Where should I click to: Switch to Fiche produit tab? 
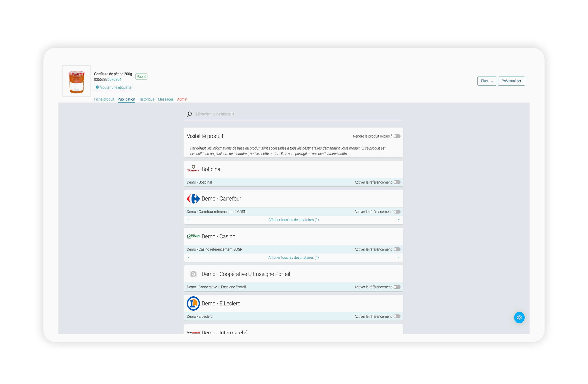tap(104, 99)
